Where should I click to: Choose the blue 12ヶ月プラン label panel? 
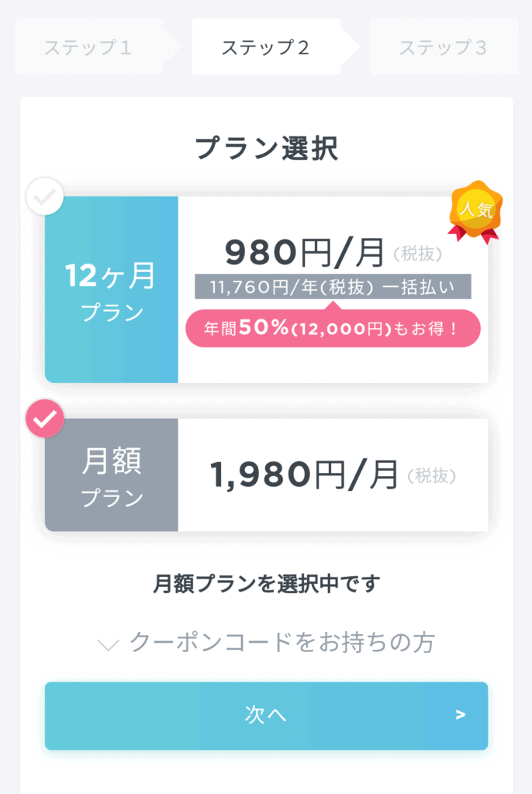pyautogui.click(x=112, y=290)
